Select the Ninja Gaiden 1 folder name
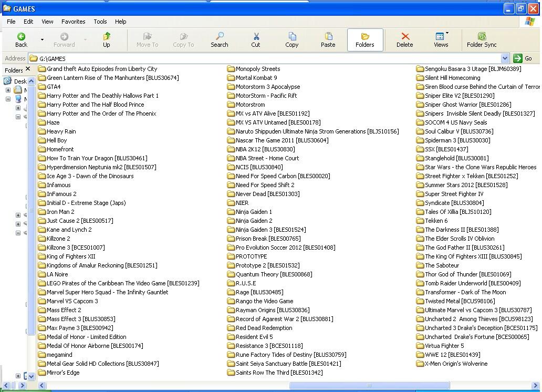The image size is (542, 392). tap(254, 212)
